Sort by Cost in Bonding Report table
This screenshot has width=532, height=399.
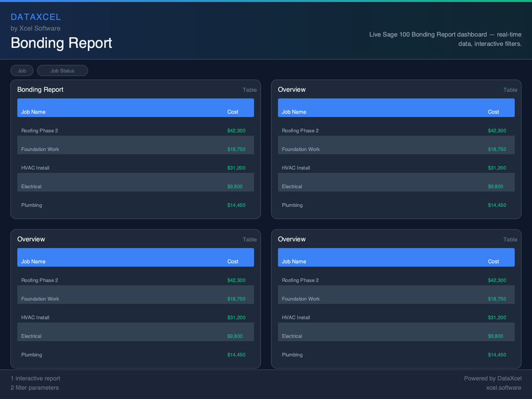click(233, 112)
